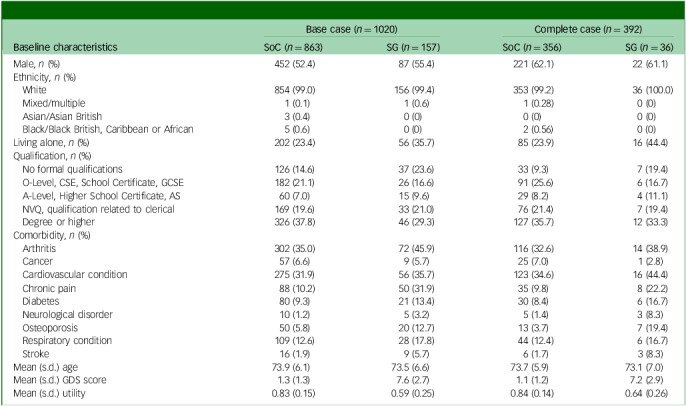Select the 'No formal qualifications' row label
Viewport: 686px width, 406px height.
tap(72, 169)
